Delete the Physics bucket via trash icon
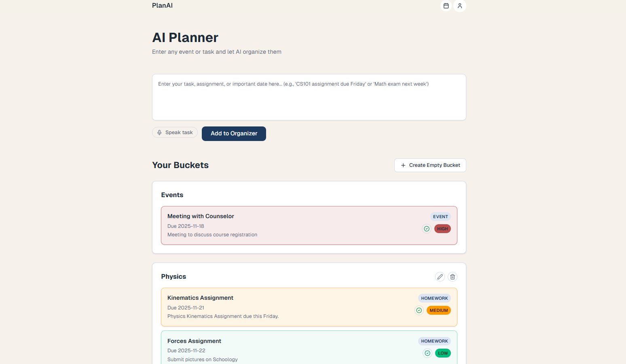Viewport: 626px width, 364px height. 453,277
